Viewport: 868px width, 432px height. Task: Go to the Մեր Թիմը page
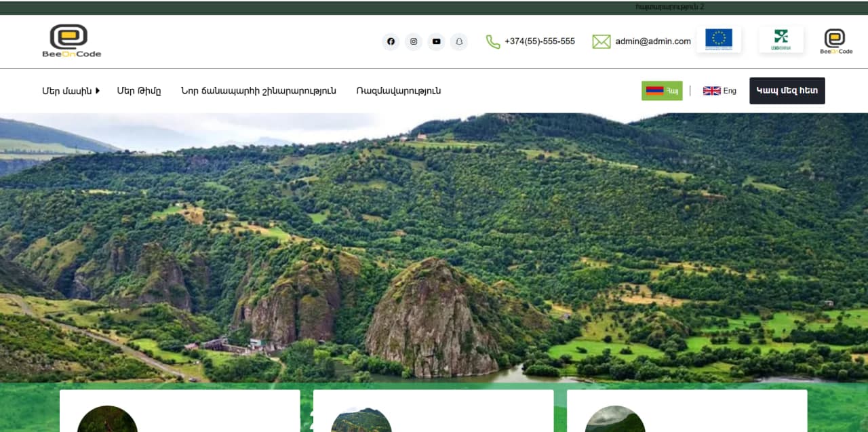pyautogui.click(x=139, y=91)
